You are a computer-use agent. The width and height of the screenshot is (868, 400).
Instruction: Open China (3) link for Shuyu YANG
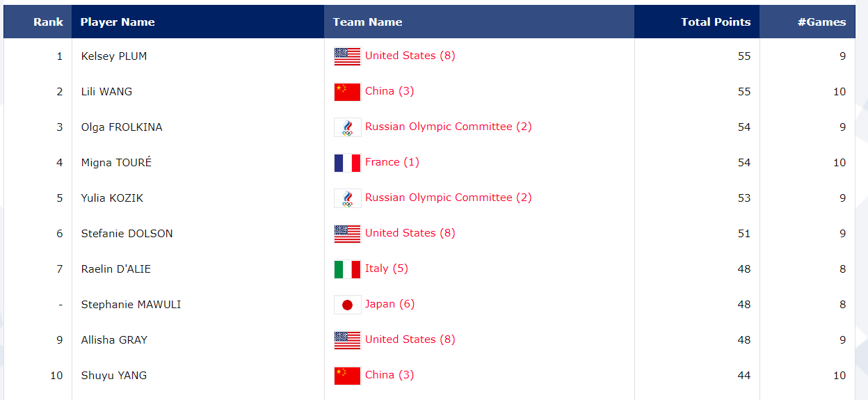[389, 375]
